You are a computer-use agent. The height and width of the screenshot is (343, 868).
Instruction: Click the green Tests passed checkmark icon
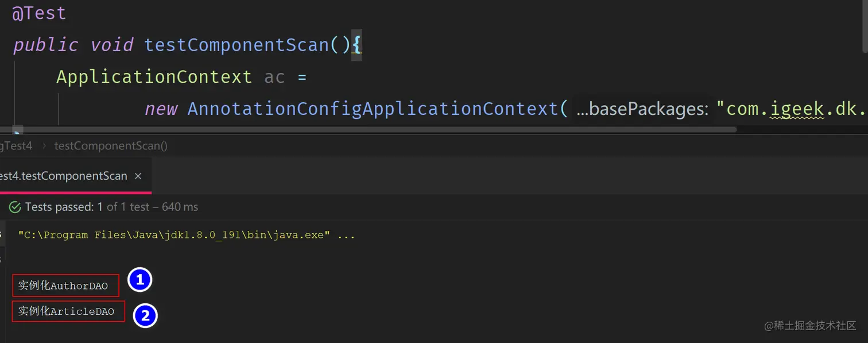[x=15, y=207]
